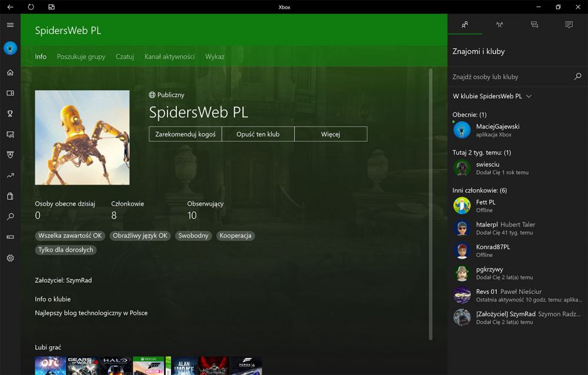Select member Konrad87PL

point(517,250)
